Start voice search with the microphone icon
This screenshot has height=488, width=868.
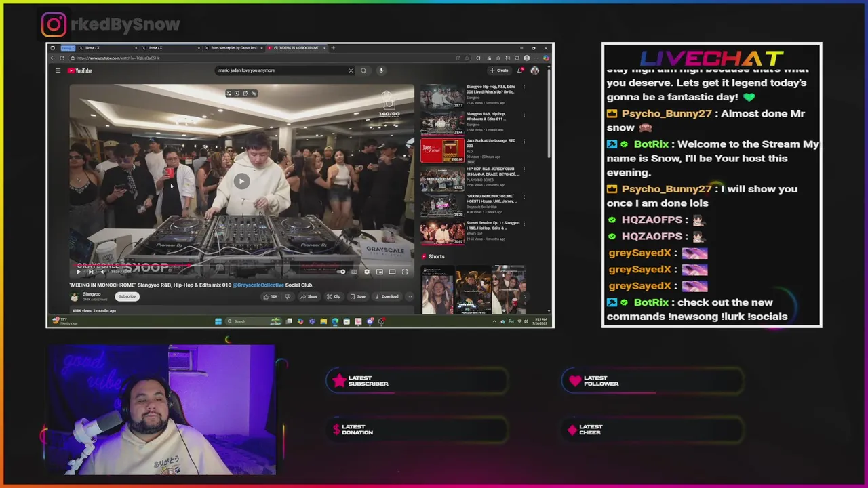(x=381, y=70)
